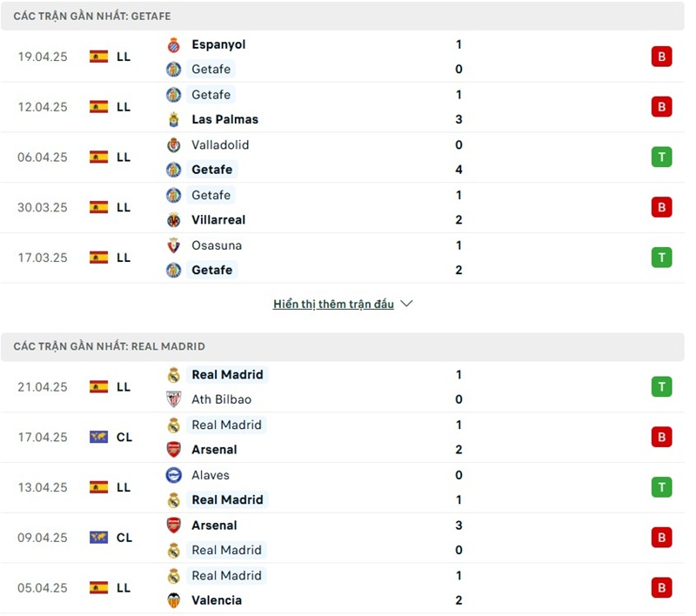Click the Champions League flag on 09.04.25
696x616 pixels.
(98, 538)
